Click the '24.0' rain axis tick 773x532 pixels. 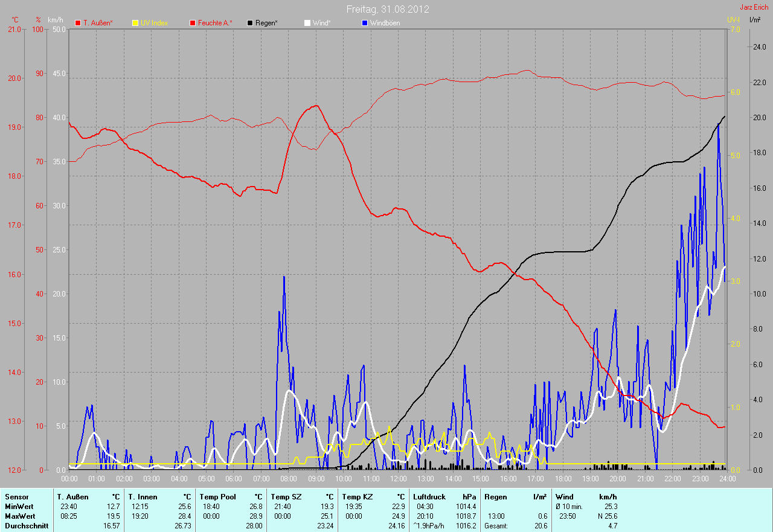(759, 46)
